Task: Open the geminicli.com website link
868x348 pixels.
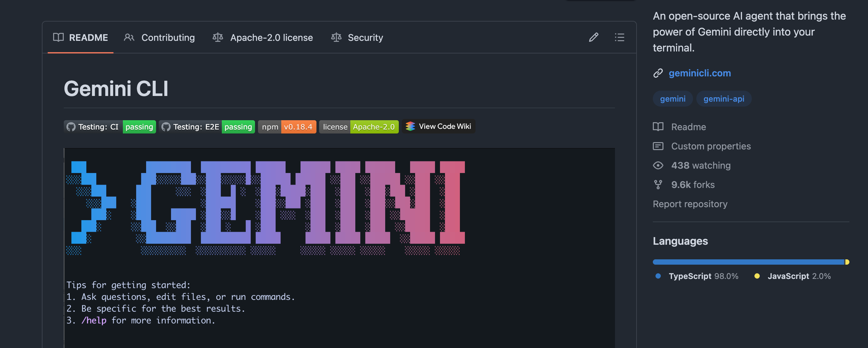Action: click(700, 73)
